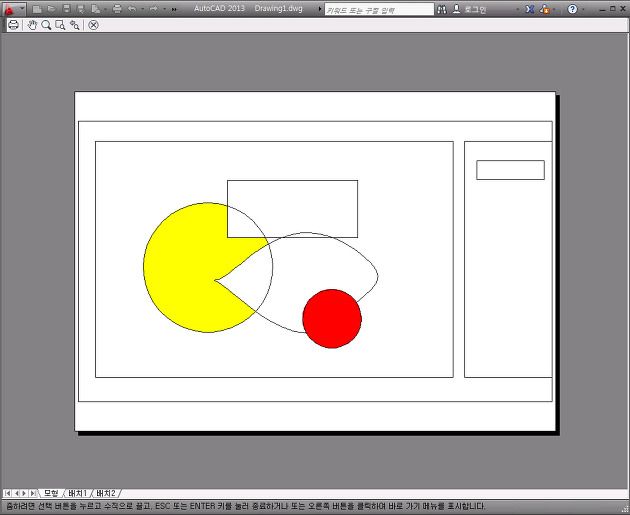
Task: Open Autodesk Exchange Apps icon
Action: point(530,9)
